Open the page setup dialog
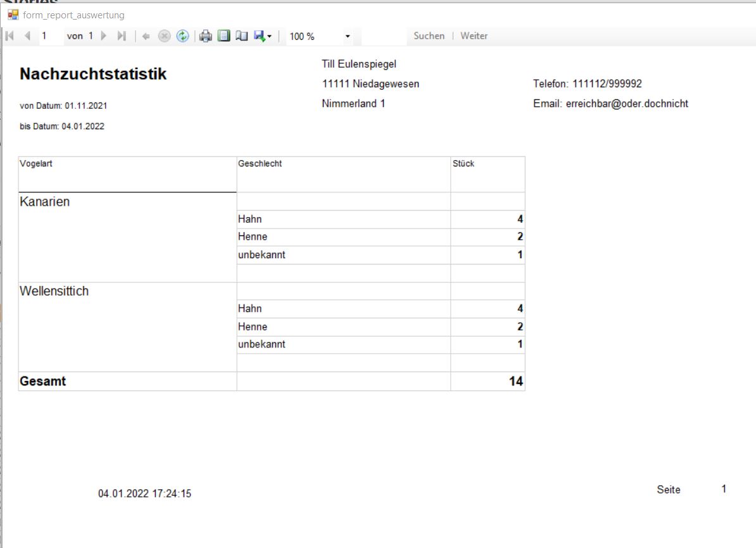756x548 pixels. pos(241,37)
